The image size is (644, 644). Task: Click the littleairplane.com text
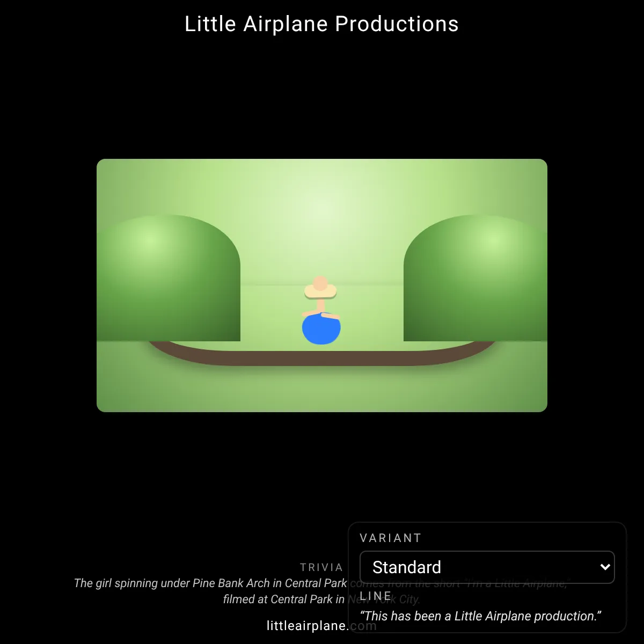tap(321, 625)
